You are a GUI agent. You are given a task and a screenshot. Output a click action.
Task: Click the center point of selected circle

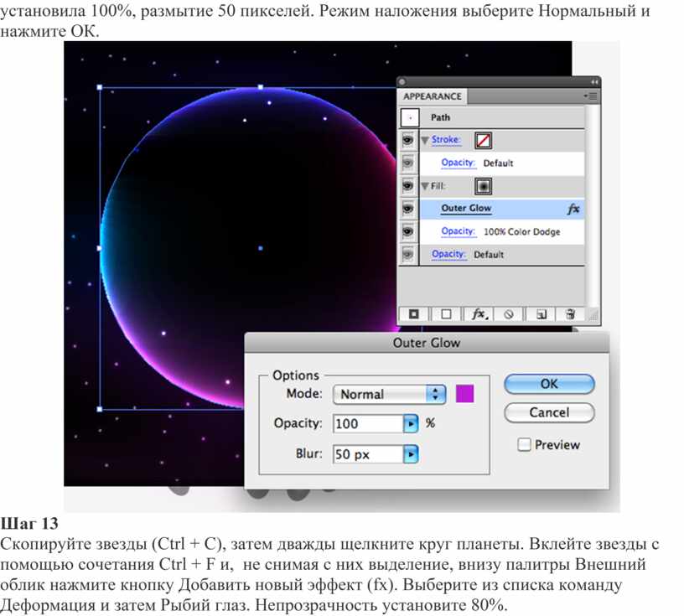[261, 248]
